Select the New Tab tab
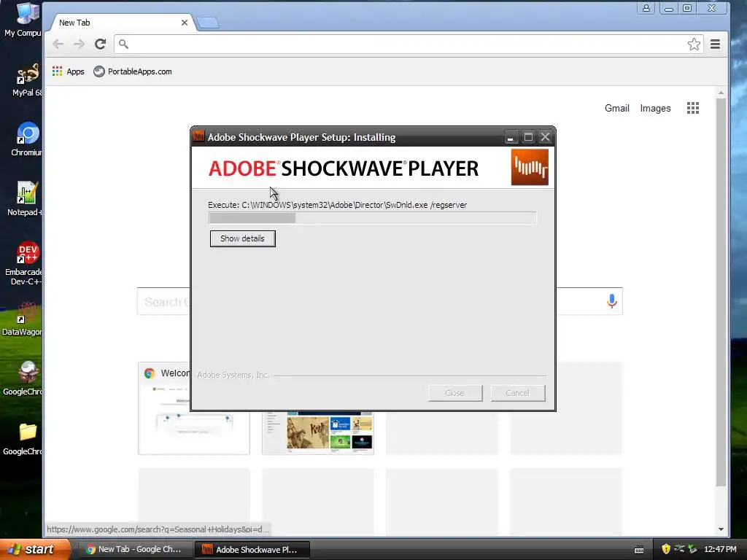This screenshot has width=747, height=560. 119,23
